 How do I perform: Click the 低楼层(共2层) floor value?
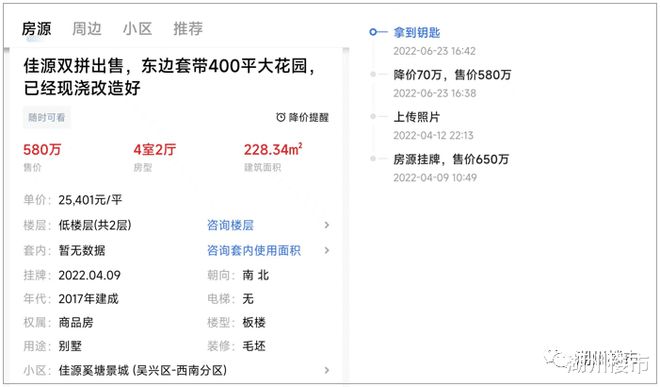click(x=95, y=225)
